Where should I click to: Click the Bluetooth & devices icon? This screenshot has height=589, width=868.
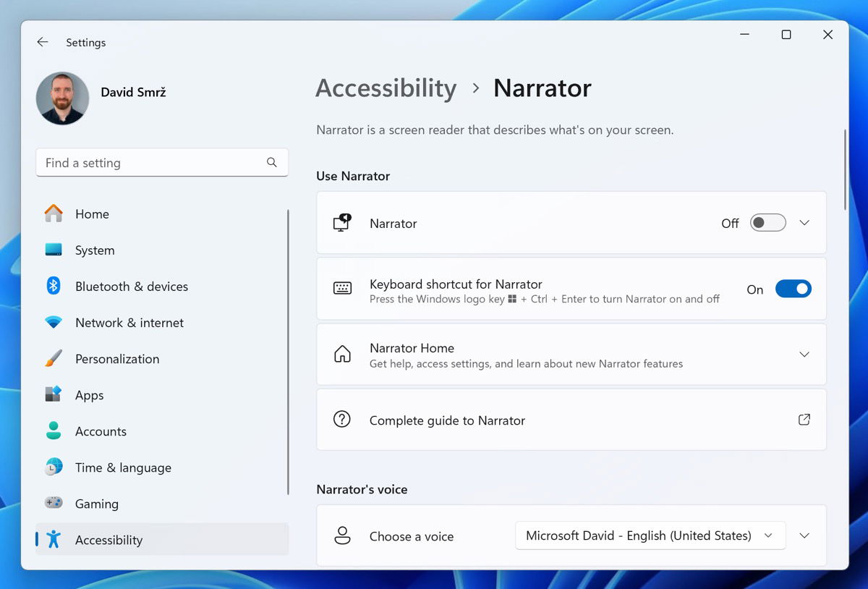coord(53,286)
